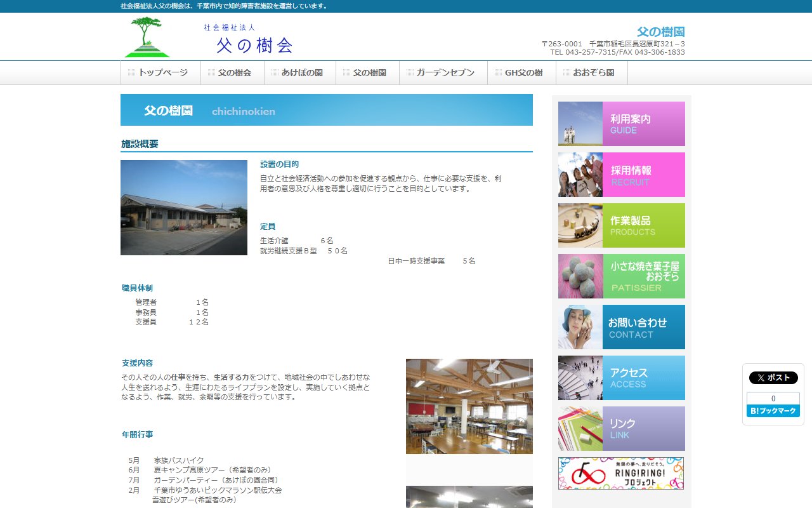Click the 5月 家族バスハイク event row
Image resolution: width=812 pixels, height=508 pixels.
pos(166,460)
